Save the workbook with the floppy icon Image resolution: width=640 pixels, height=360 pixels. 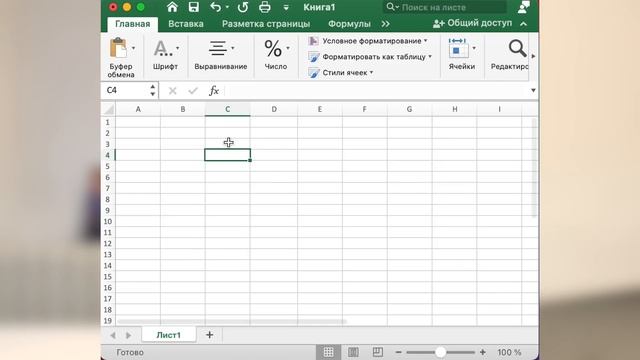[x=193, y=7]
